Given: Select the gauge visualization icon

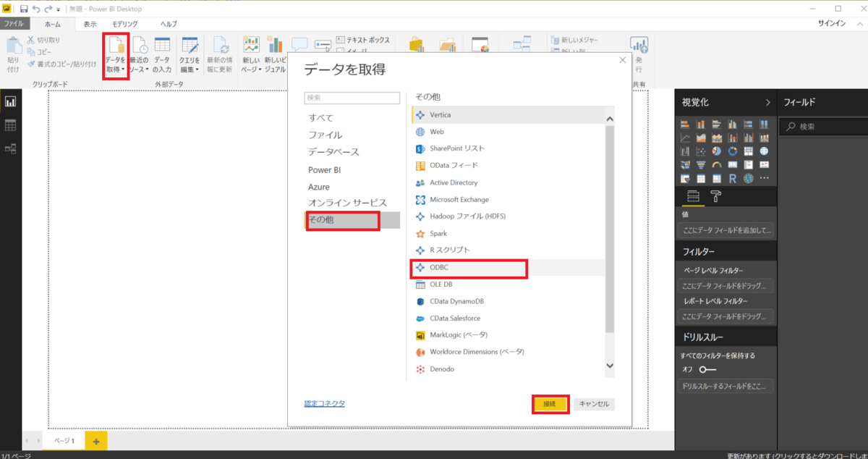Looking at the screenshot, I should pyautogui.click(x=717, y=164).
